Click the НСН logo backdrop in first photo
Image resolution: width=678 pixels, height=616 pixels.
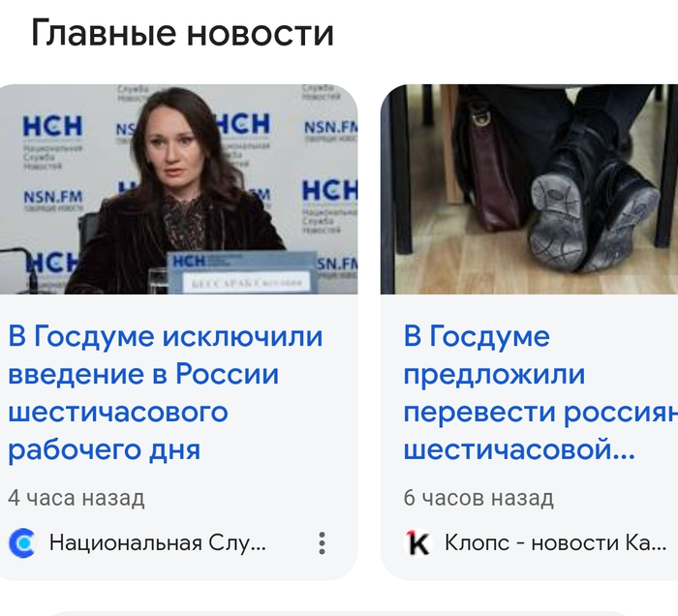click(52, 126)
